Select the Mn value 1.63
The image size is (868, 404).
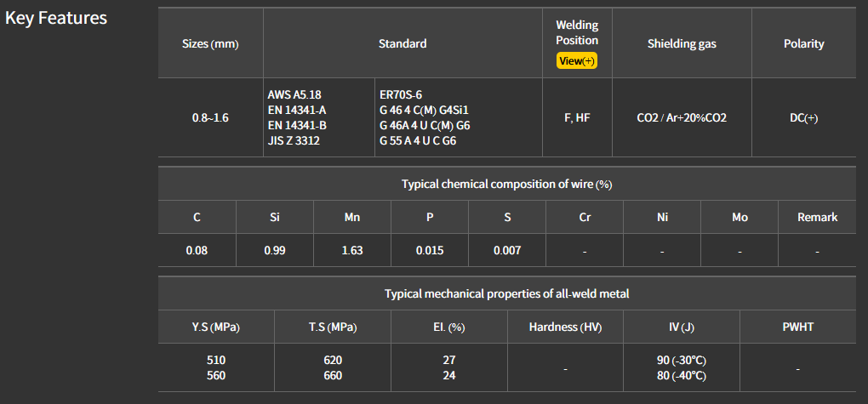tap(351, 250)
